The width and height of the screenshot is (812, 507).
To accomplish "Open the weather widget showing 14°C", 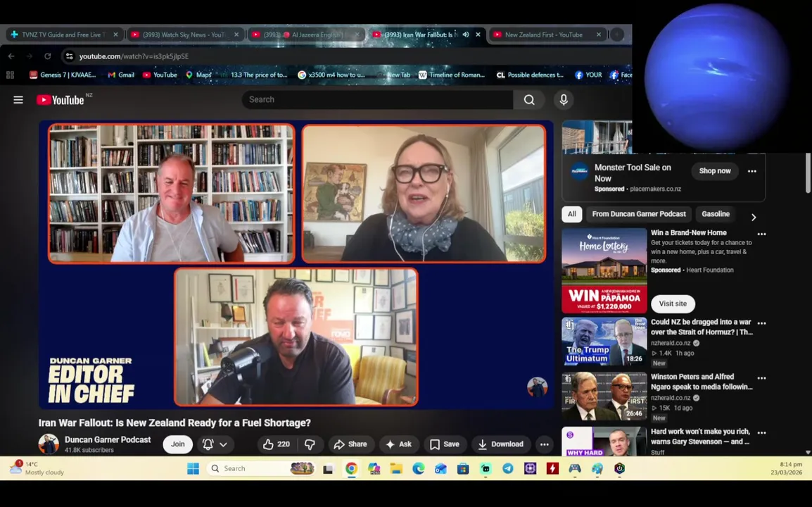I will (x=37, y=468).
